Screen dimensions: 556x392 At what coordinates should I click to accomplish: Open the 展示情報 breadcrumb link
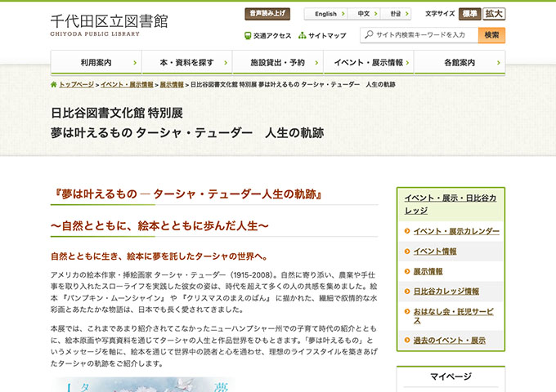(x=172, y=85)
